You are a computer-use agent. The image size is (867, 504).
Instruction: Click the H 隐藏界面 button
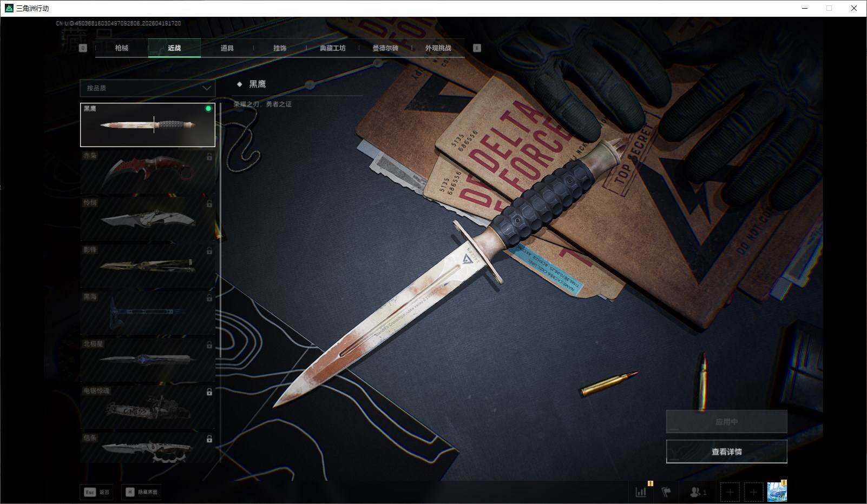[x=142, y=492]
